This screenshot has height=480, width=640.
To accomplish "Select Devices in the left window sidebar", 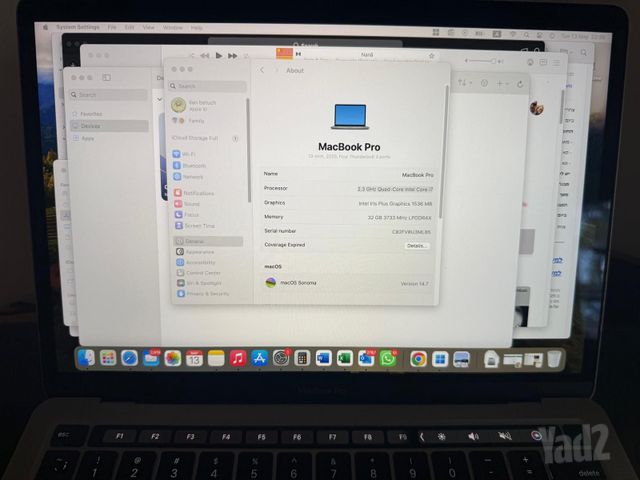I will click(109, 126).
